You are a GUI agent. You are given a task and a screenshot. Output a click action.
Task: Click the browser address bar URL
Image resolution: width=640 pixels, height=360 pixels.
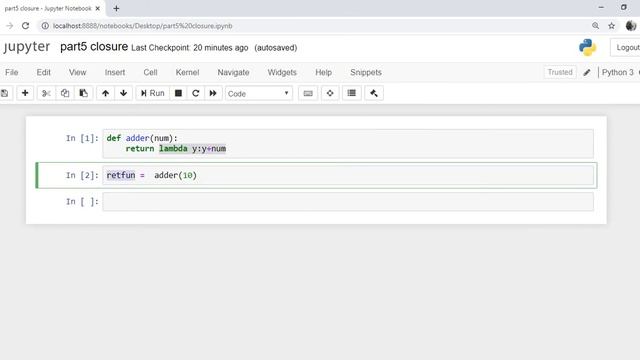pos(142,26)
